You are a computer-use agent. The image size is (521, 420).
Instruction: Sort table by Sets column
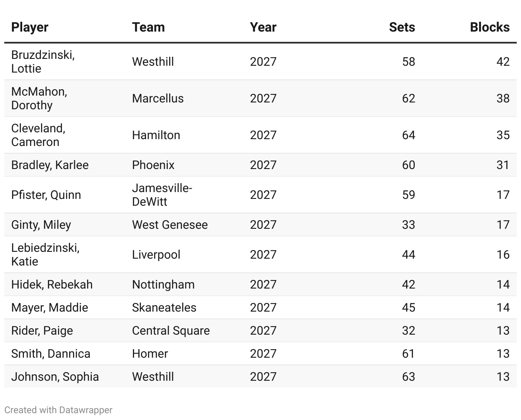401,27
